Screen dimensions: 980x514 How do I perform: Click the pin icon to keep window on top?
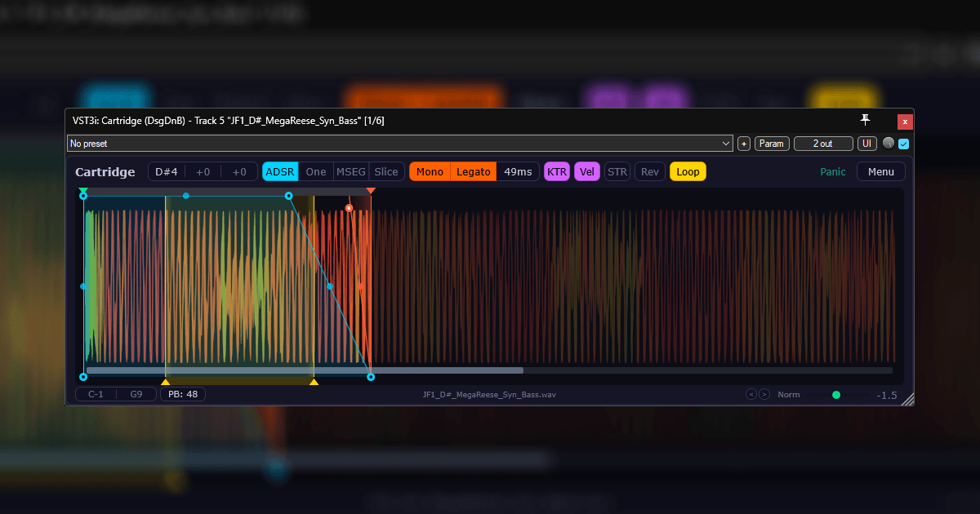click(x=865, y=120)
